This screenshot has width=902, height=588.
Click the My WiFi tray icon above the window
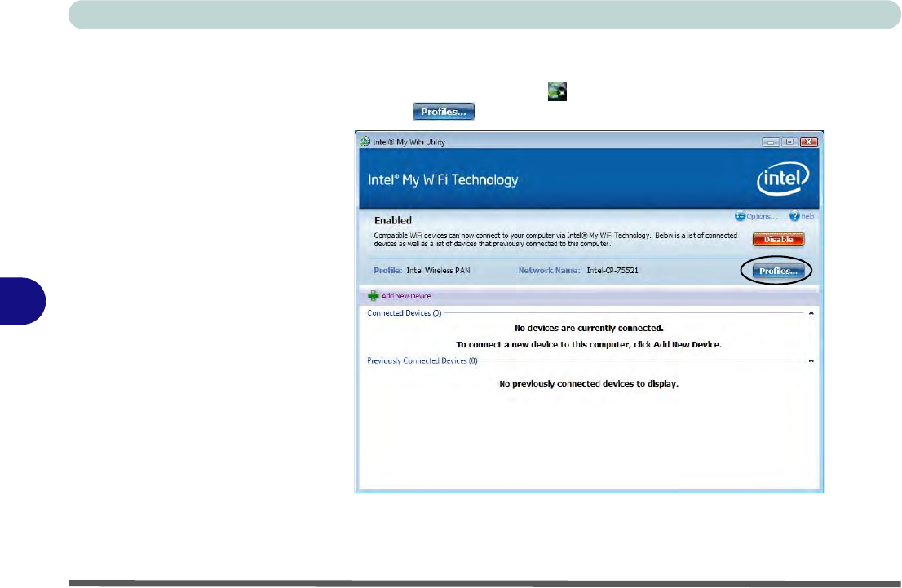[557, 91]
